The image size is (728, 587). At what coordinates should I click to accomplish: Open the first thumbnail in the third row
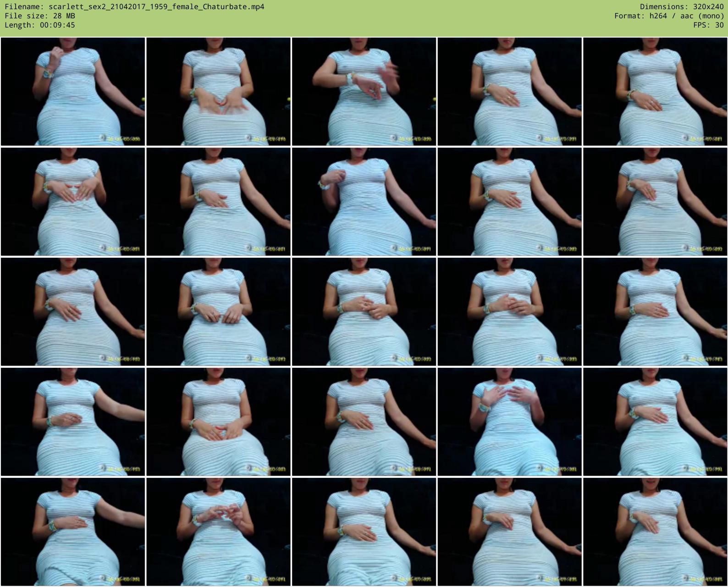(73, 311)
